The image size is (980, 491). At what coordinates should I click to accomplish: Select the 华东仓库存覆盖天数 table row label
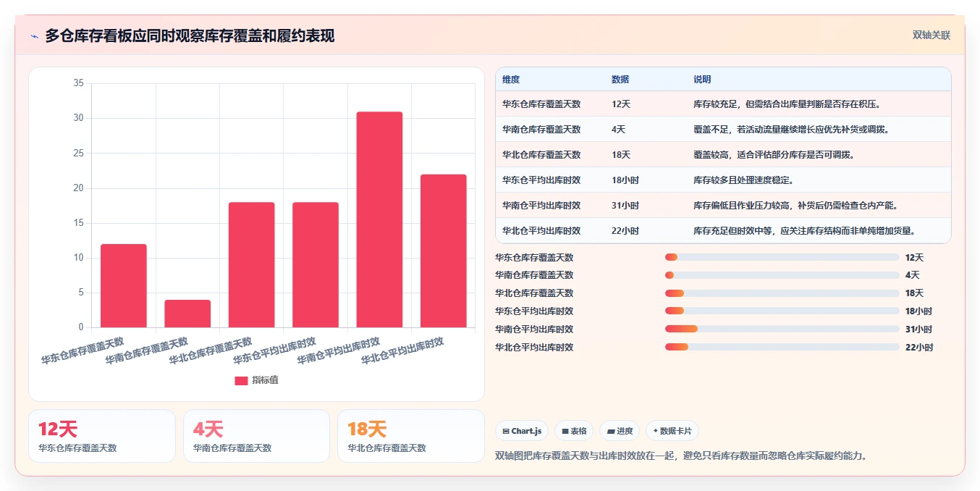tap(541, 104)
